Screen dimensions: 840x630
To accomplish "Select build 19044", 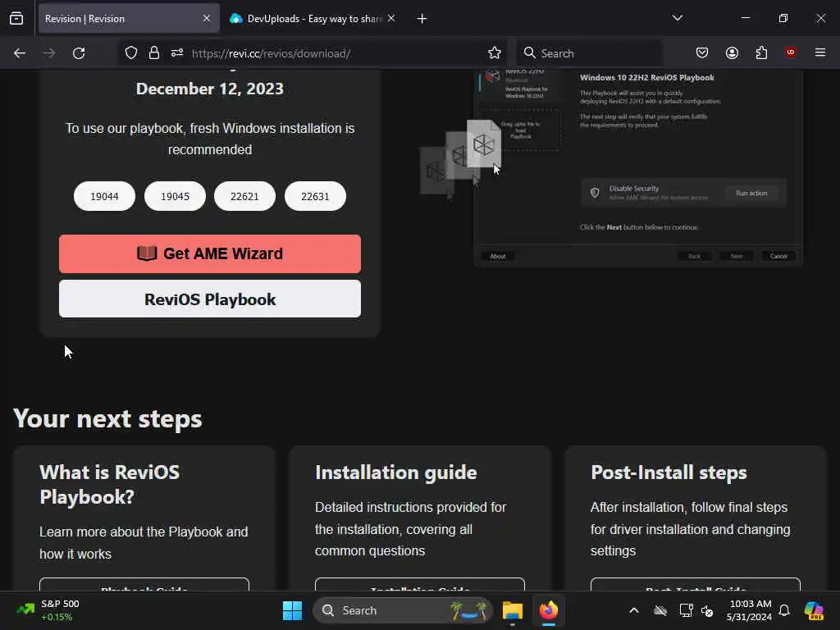I will tap(104, 196).
